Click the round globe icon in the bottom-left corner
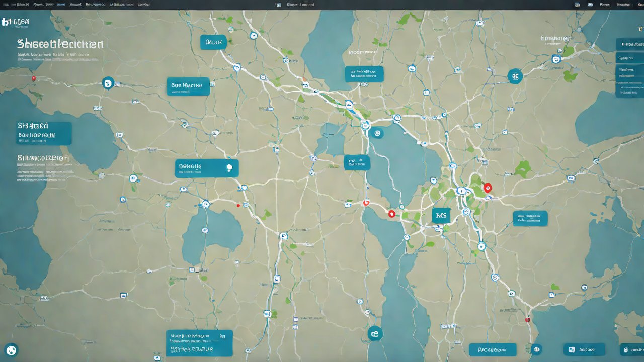 [11, 350]
